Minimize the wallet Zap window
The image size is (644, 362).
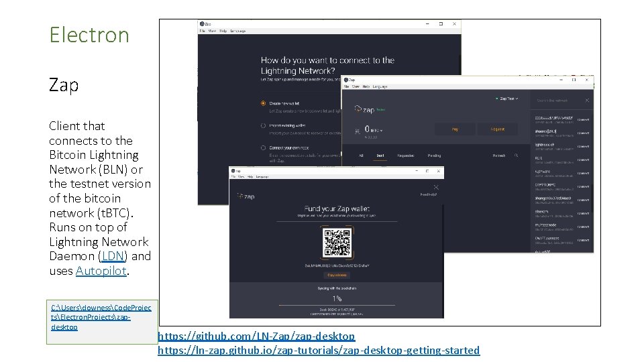pyautogui.click(x=561, y=80)
